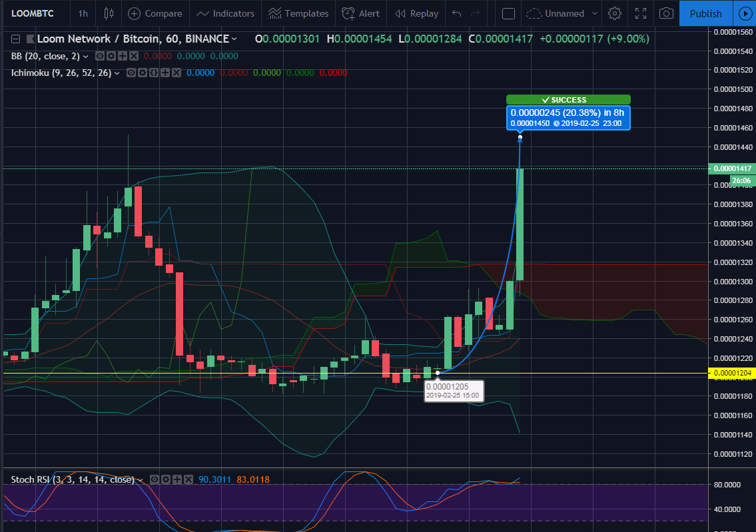
Task: Click the 80.0000 level on the Stoch RSI axis
Action: (727, 485)
